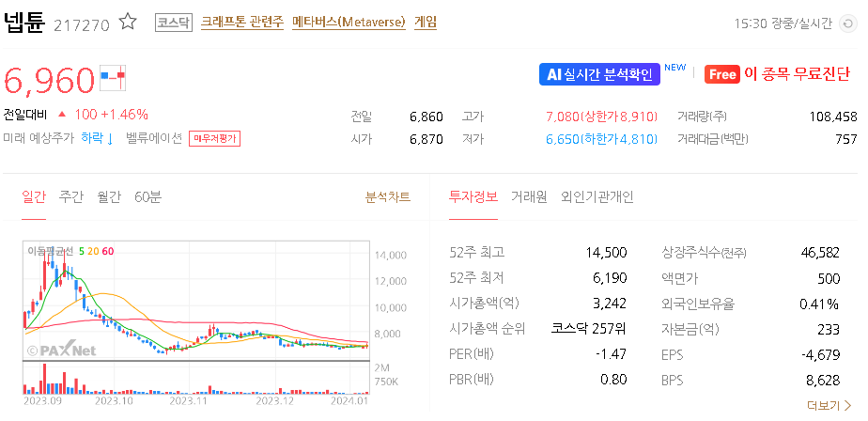Click the 거래량(주) value 108,458

pos(833,117)
